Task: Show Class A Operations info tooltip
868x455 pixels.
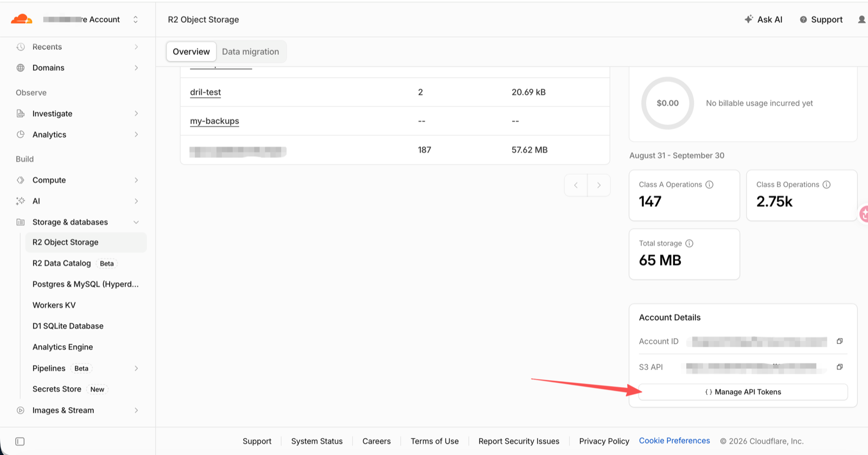Action: [709, 185]
